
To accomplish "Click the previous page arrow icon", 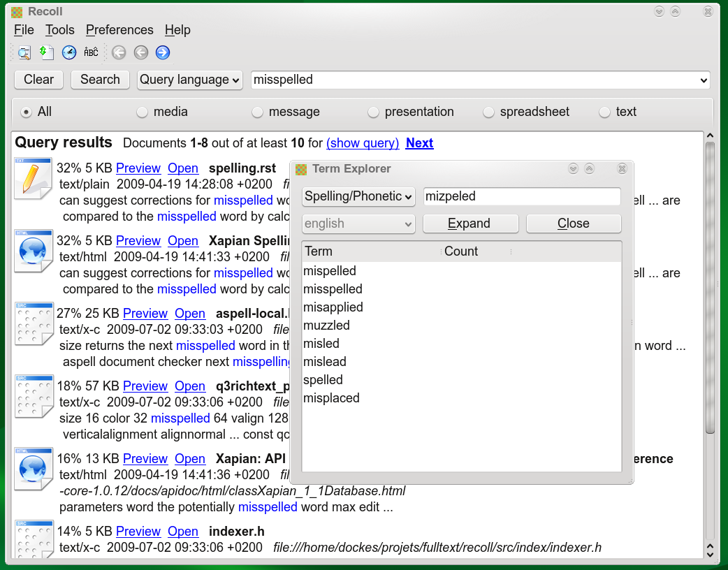I will point(141,52).
